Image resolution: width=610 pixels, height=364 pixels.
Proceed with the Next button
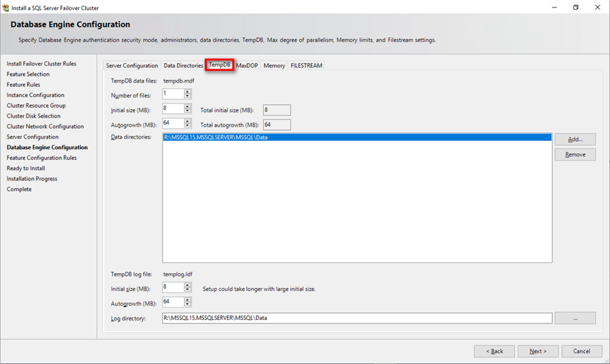click(x=538, y=351)
